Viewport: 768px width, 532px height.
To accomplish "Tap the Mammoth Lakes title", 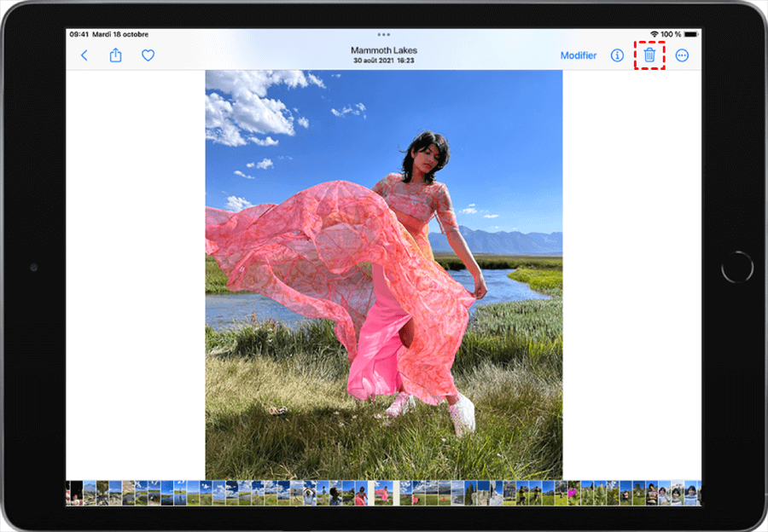I will [384, 50].
